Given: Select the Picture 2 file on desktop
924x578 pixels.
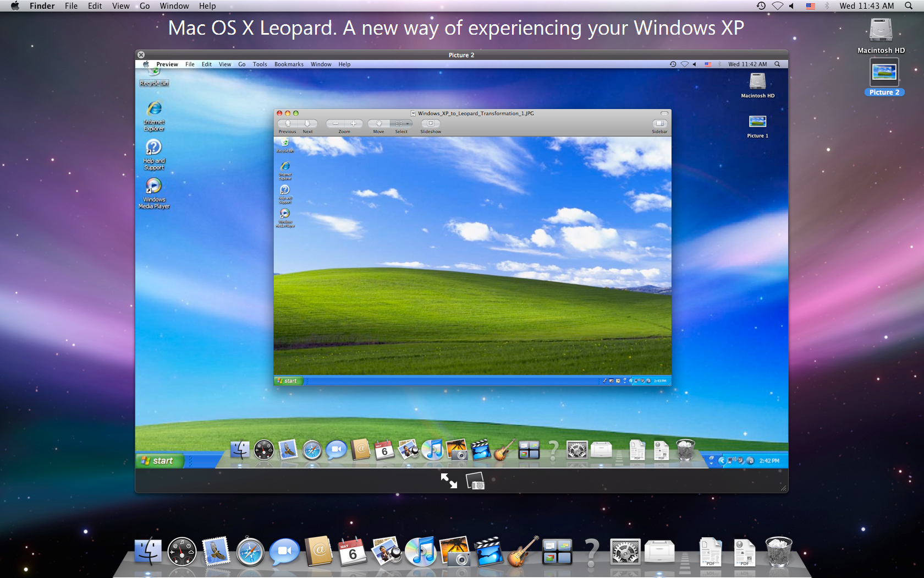Looking at the screenshot, I should (x=884, y=78).
